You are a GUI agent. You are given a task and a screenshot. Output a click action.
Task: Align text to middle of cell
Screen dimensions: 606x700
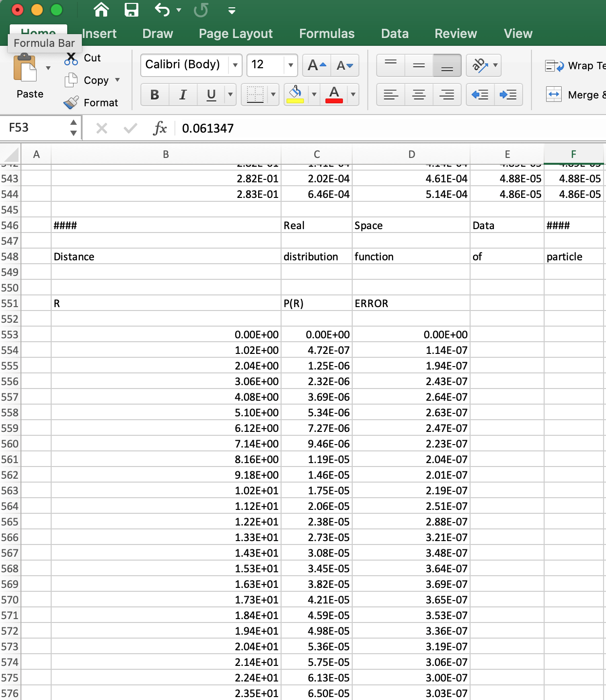coord(419,65)
